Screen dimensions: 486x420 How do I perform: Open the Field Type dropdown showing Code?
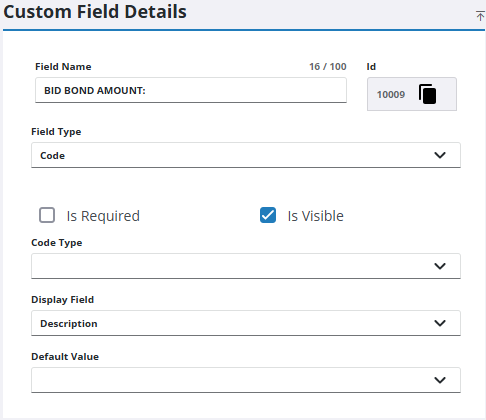(246, 155)
